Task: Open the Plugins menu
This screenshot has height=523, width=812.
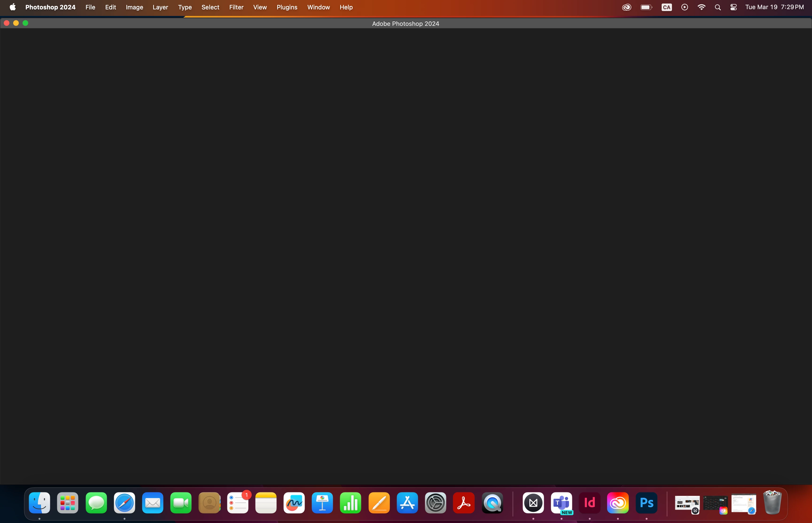Action: [287, 7]
